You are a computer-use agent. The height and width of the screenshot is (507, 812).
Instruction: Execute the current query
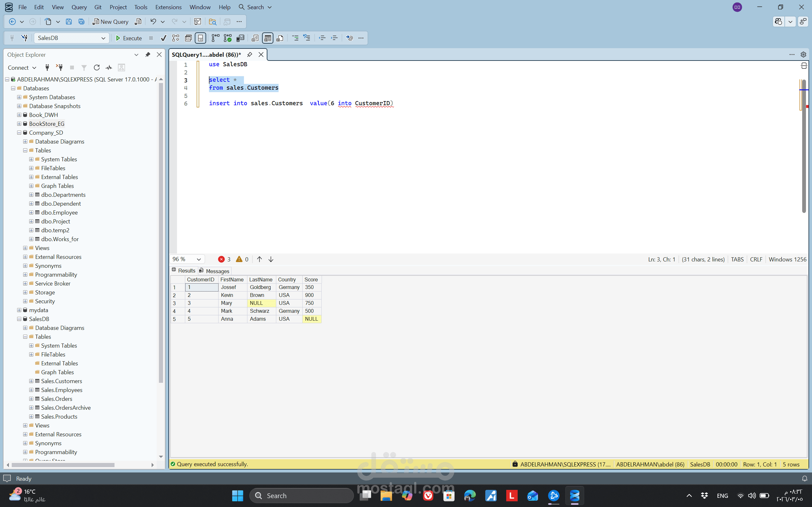click(x=129, y=38)
